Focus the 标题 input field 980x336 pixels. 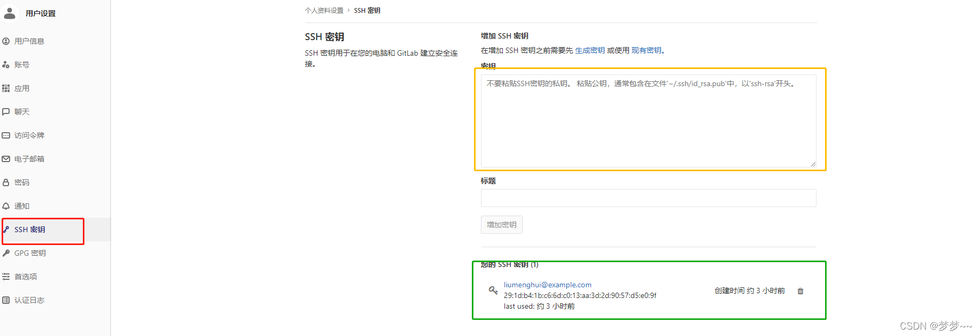point(649,198)
